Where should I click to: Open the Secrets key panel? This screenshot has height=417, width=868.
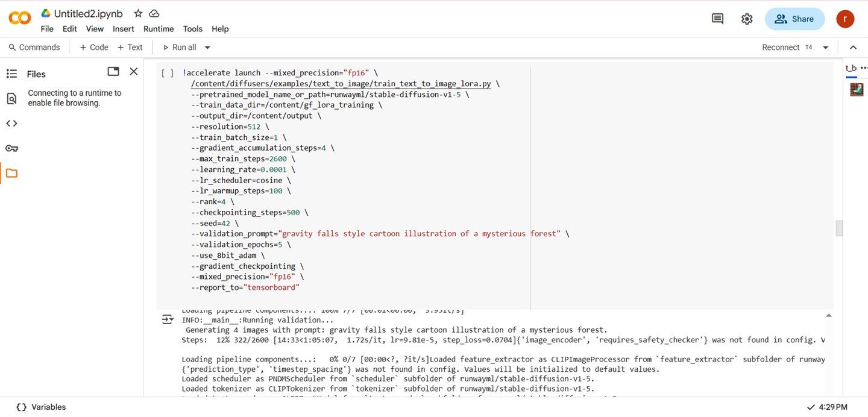[x=11, y=148]
